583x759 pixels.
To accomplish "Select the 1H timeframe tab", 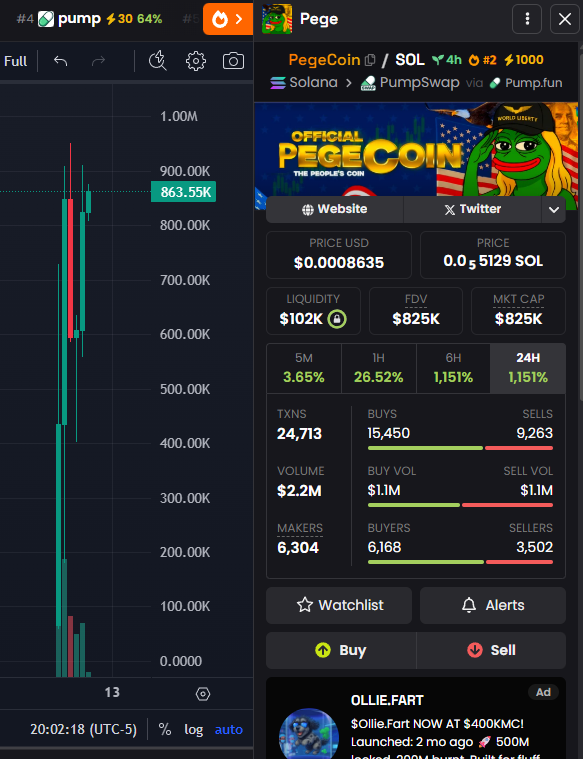I will 378,368.
